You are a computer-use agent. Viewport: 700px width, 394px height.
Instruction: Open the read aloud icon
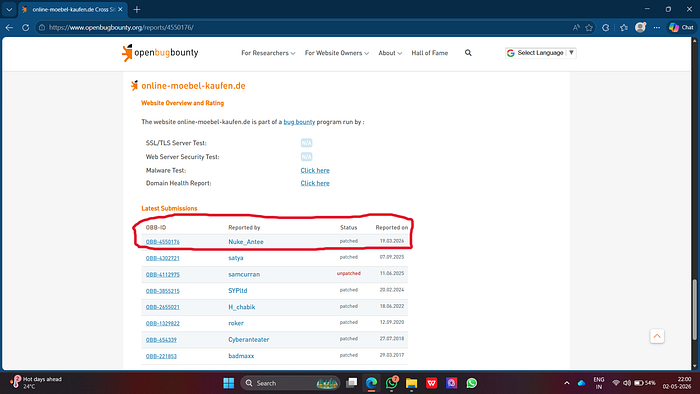click(576, 27)
